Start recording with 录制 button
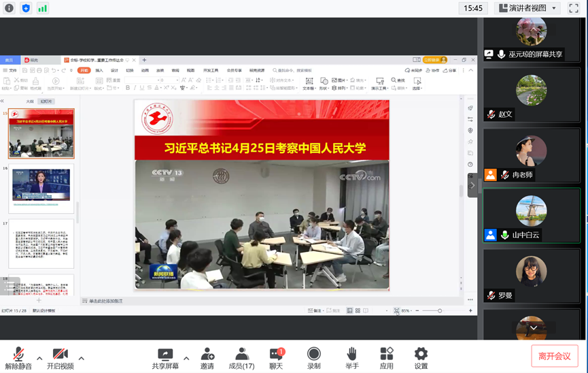 pos(314,358)
